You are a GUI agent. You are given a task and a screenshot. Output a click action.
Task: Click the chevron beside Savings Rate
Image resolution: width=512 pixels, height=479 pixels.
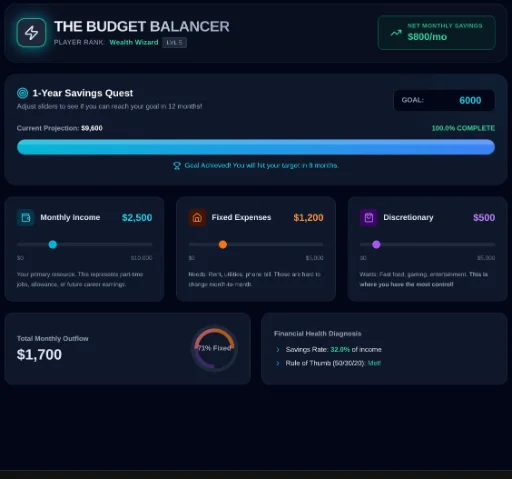278,350
